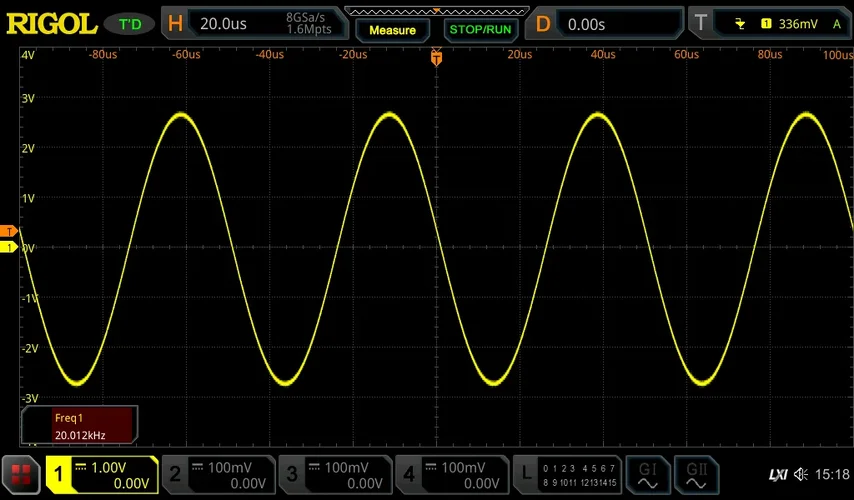Click the 336mV trigger level value
This screenshot has width=854, height=500.
pyautogui.click(x=798, y=23)
